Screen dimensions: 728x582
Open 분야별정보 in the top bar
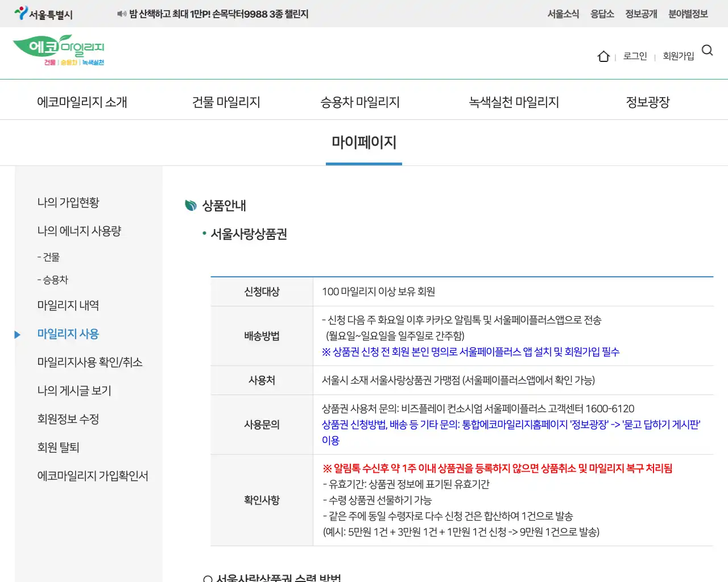(688, 14)
